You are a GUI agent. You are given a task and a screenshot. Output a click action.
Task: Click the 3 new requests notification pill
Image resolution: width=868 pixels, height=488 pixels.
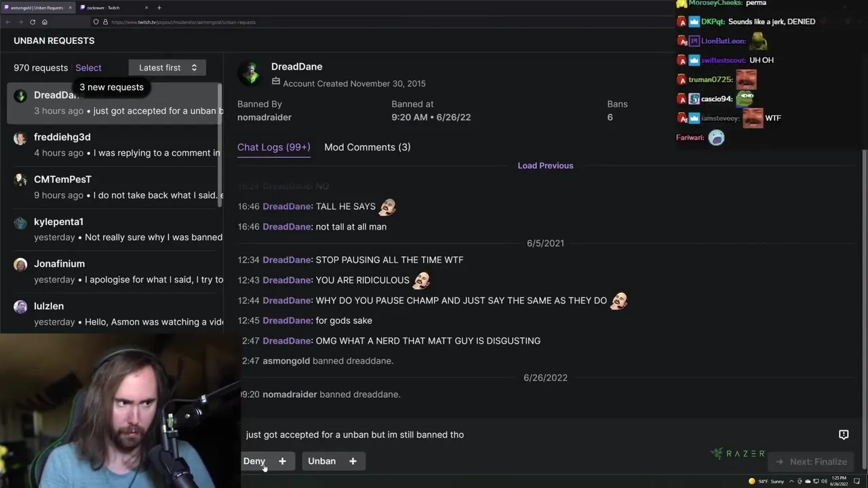111,87
